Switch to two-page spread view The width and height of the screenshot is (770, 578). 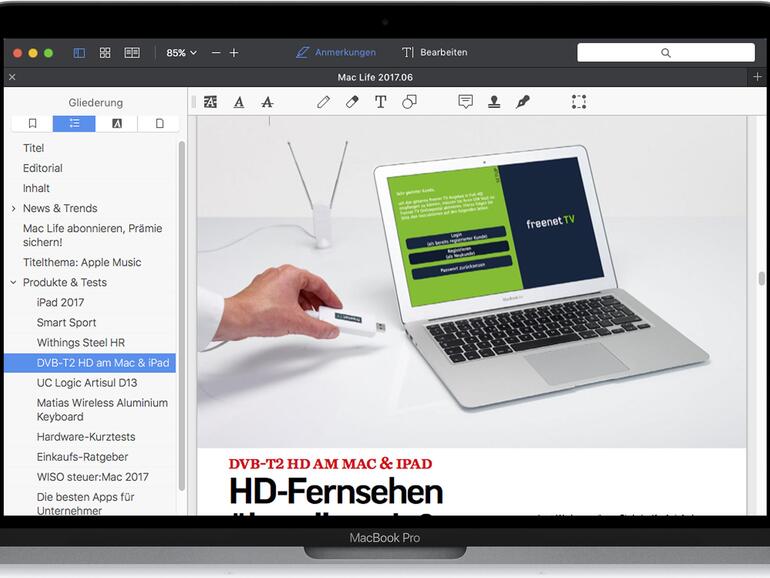tap(132, 53)
